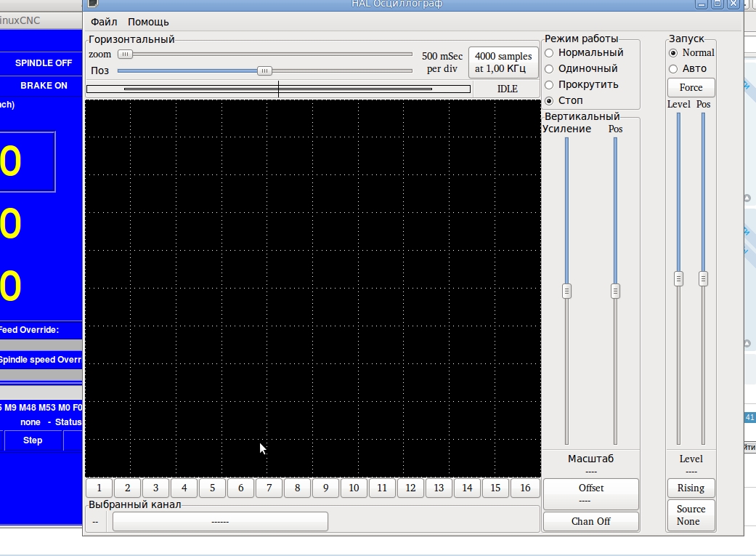
Task: Toggle the Rising trigger edge button
Action: click(x=691, y=488)
